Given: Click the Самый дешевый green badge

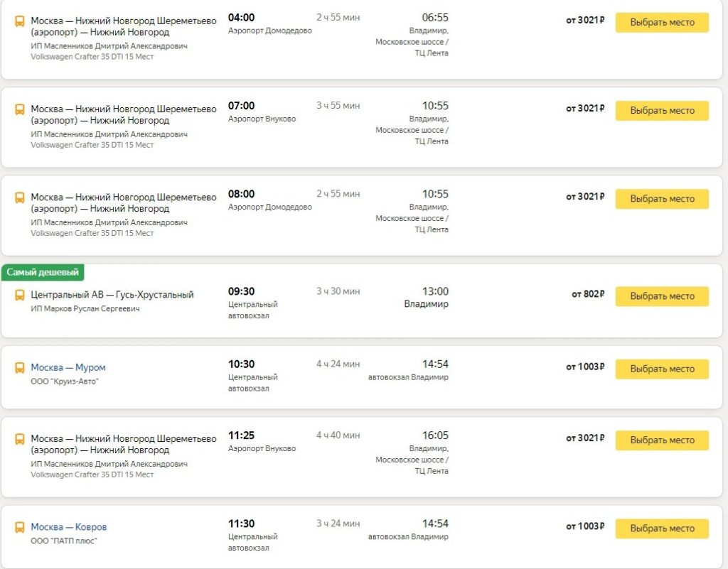Looking at the screenshot, I should tap(43, 273).
